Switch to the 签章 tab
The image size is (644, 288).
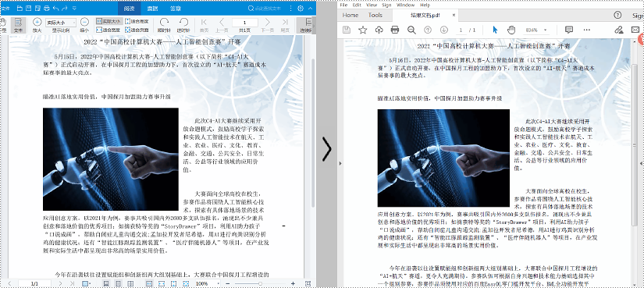click(x=176, y=9)
